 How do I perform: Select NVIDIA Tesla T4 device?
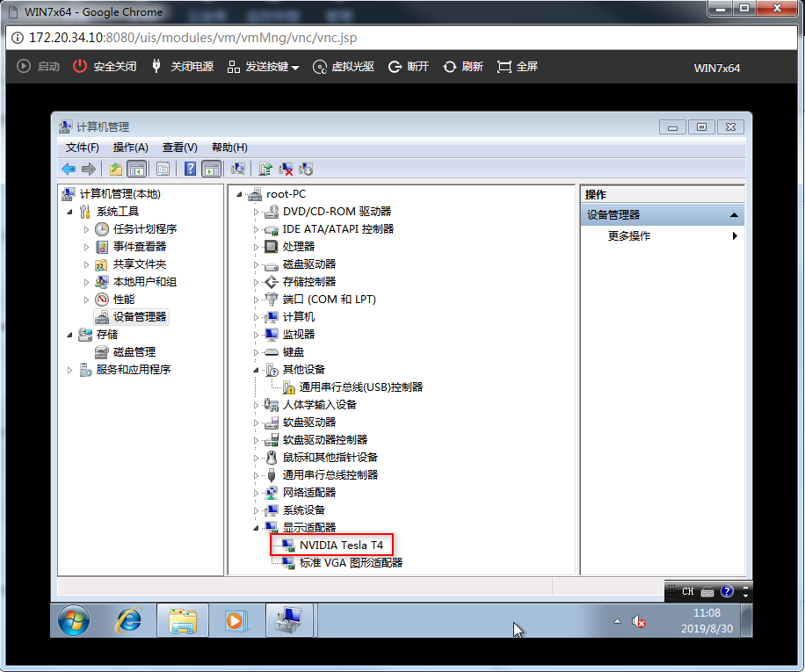341,545
